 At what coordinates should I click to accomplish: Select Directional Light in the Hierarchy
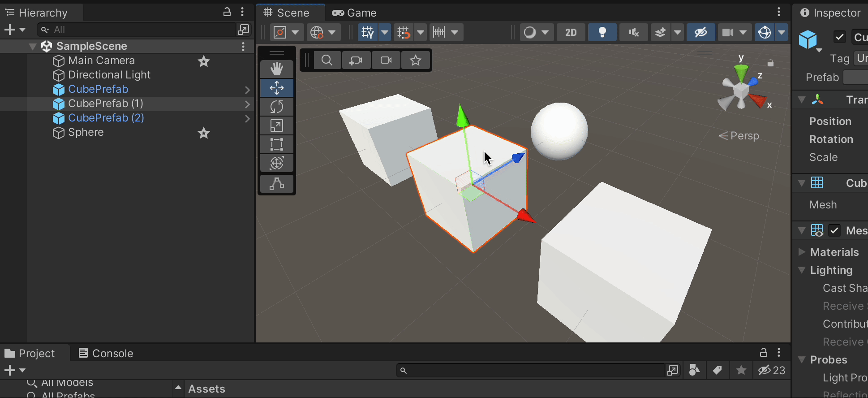[x=109, y=75]
